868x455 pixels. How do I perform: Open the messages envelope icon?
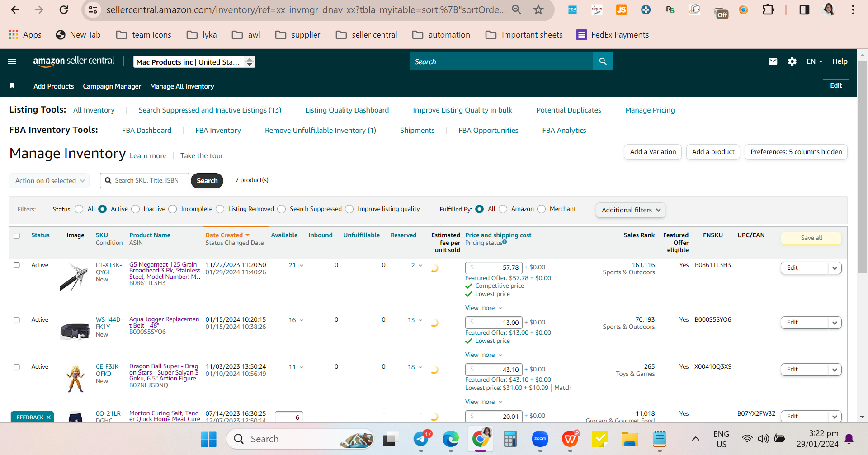[x=773, y=61]
